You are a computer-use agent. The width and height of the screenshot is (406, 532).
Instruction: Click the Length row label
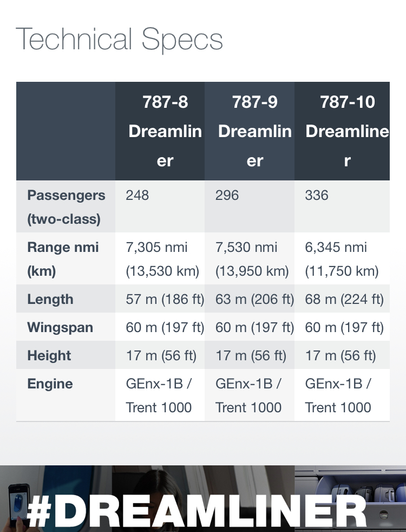click(50, 299)
